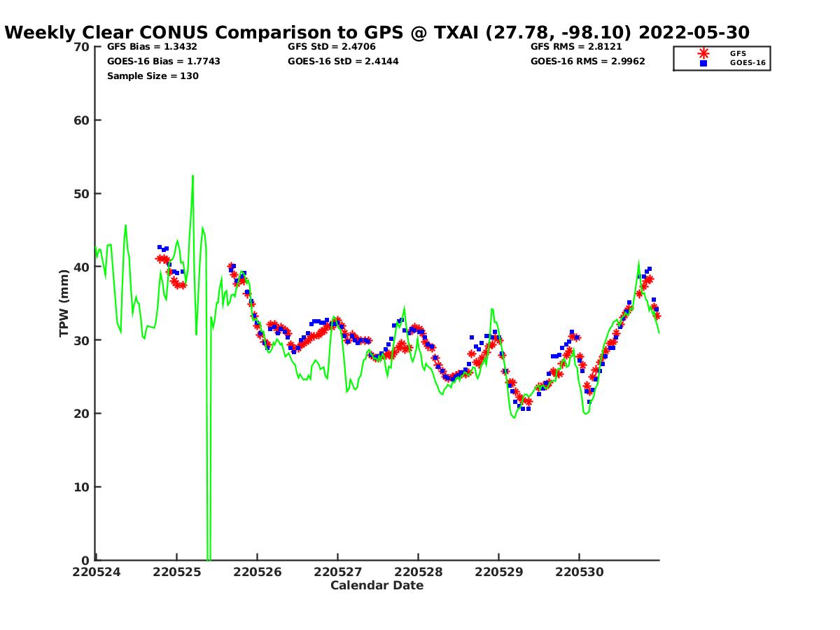Click the Calendar Date x-axis label
Screen dimensions: 840x630
click(x=377, y=586)
